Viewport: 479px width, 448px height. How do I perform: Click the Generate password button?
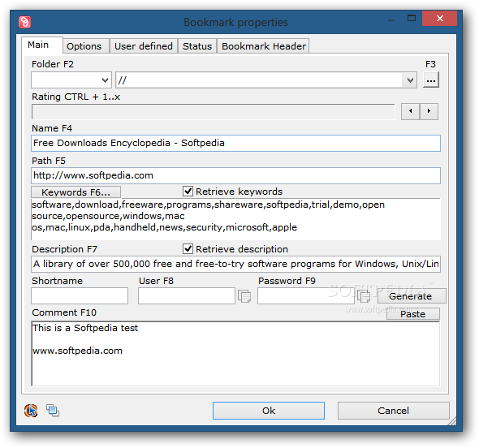click(412, 296)
